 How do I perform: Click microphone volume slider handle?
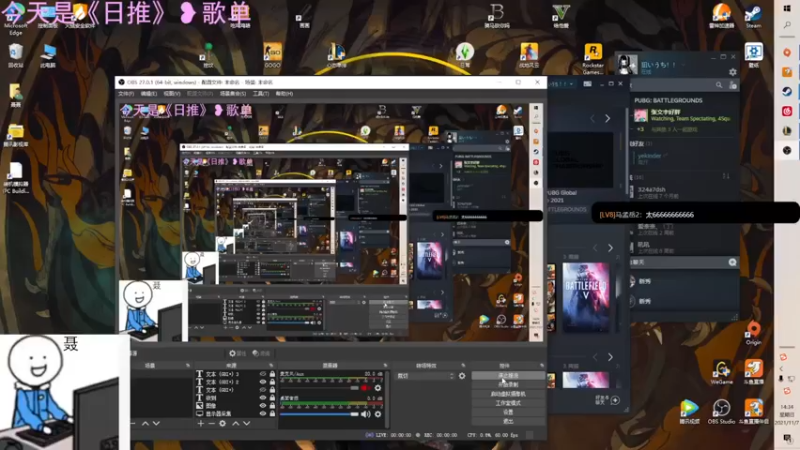354,388
